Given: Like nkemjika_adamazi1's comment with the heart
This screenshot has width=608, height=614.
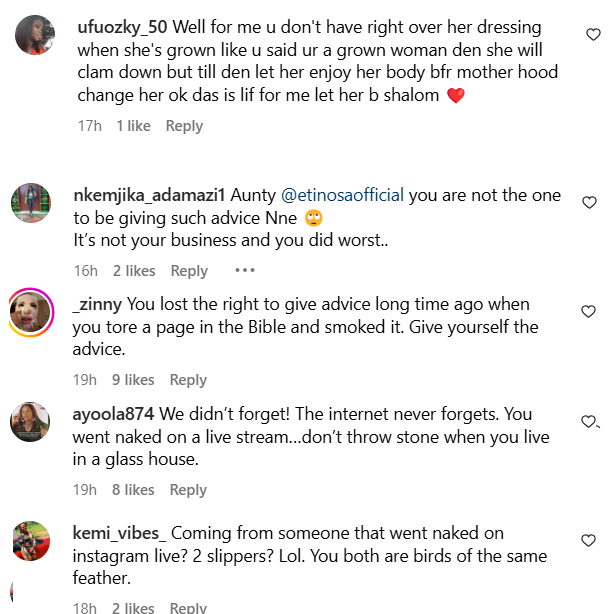Looking at the screenshot, I should click(x=590, y=203).
